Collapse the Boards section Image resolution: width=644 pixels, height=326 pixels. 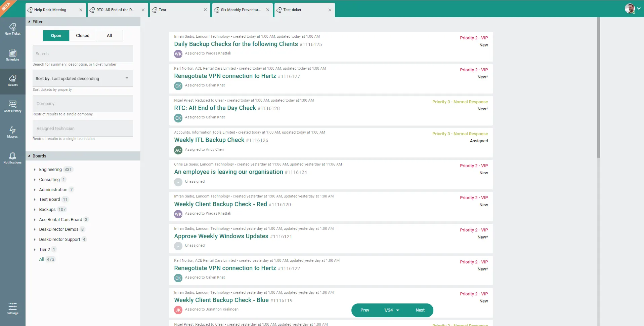29,156
